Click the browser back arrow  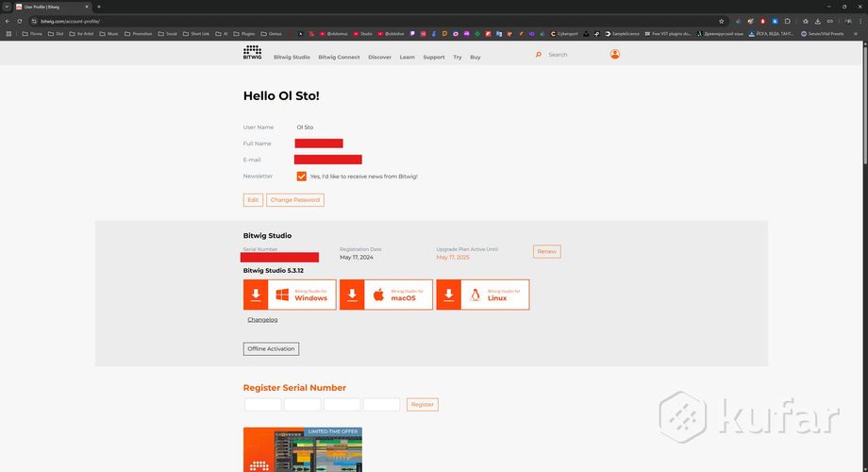click(x=8, y=21)
